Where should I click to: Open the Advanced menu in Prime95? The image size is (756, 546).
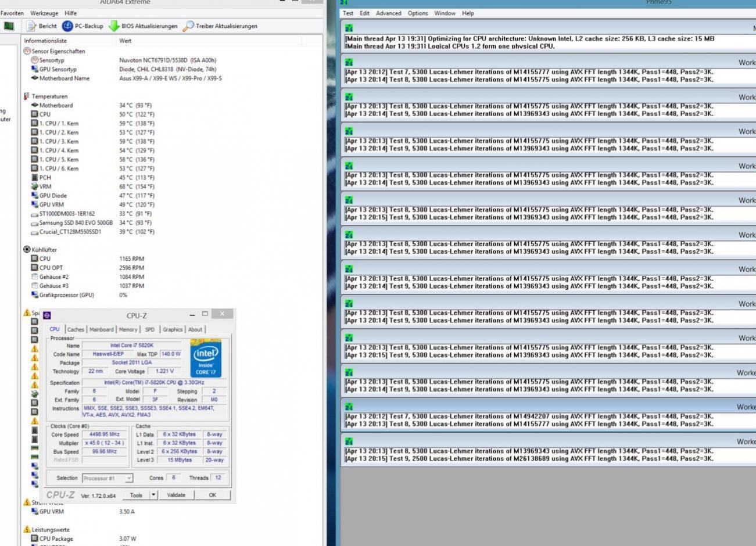[x=388, y=13]
